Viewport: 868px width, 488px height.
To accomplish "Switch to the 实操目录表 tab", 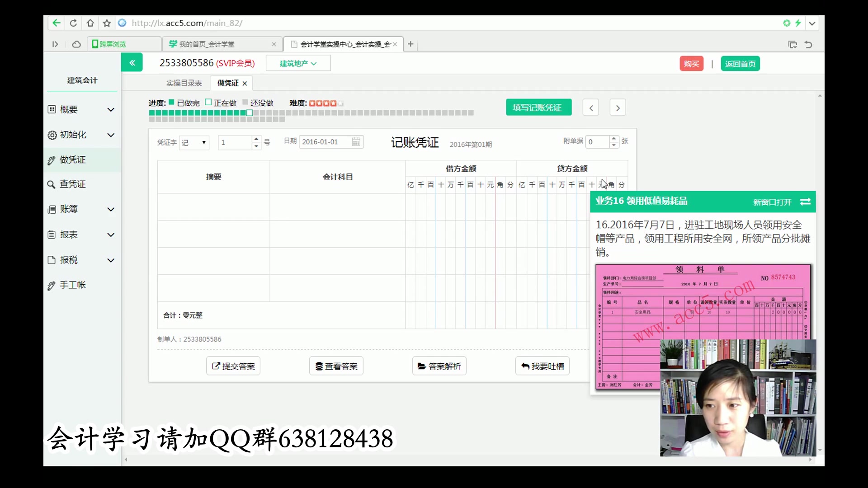I will [x=184, y=83].
